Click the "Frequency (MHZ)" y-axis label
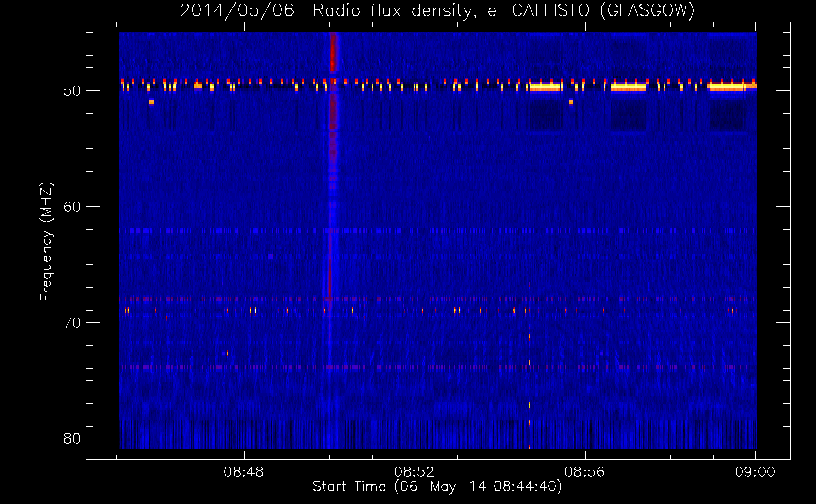Screen dimensions: 816x504 [46, 242]
